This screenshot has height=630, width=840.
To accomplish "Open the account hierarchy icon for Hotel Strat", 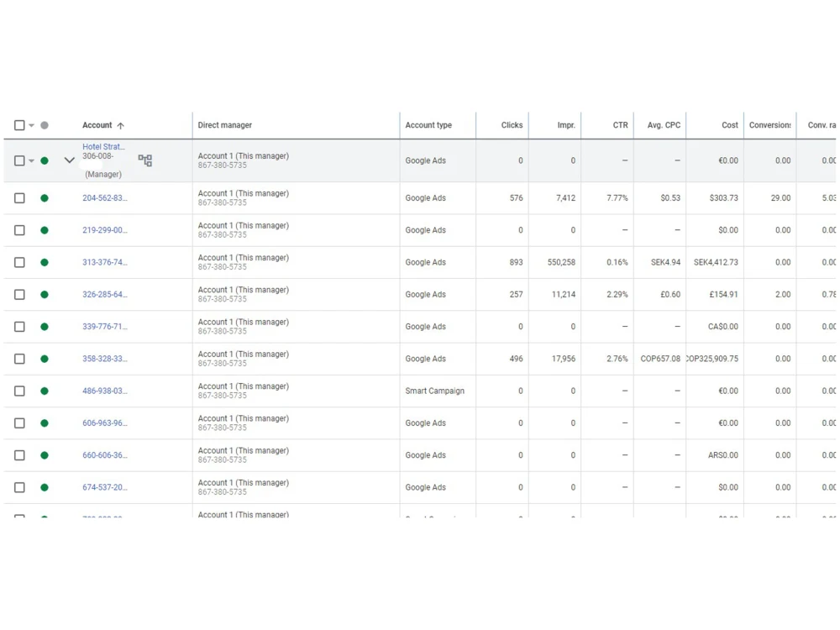I will click(x=145, y=160).
